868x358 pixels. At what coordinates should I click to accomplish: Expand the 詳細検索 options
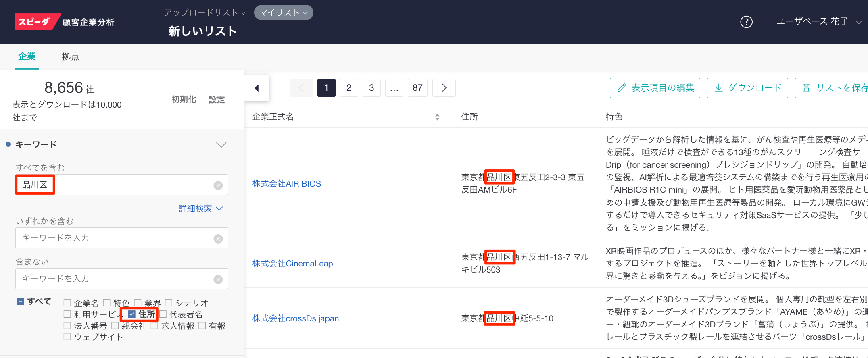tap(200, 208)
